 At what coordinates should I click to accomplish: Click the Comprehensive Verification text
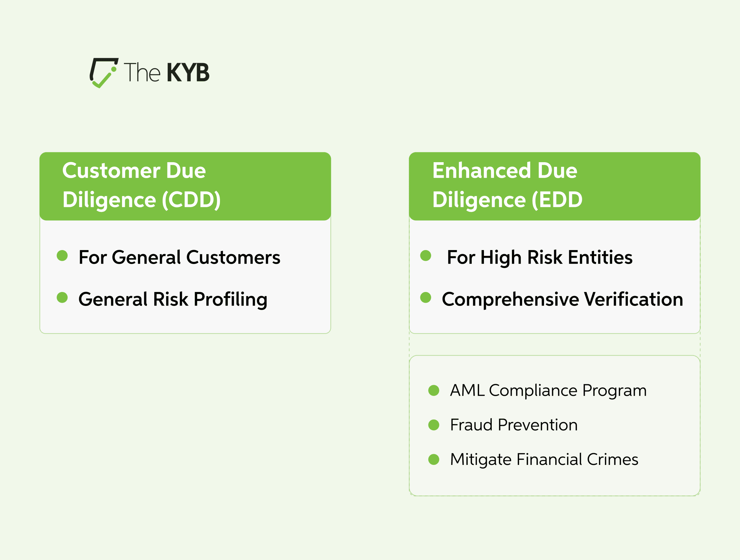(x=562, y=300)
